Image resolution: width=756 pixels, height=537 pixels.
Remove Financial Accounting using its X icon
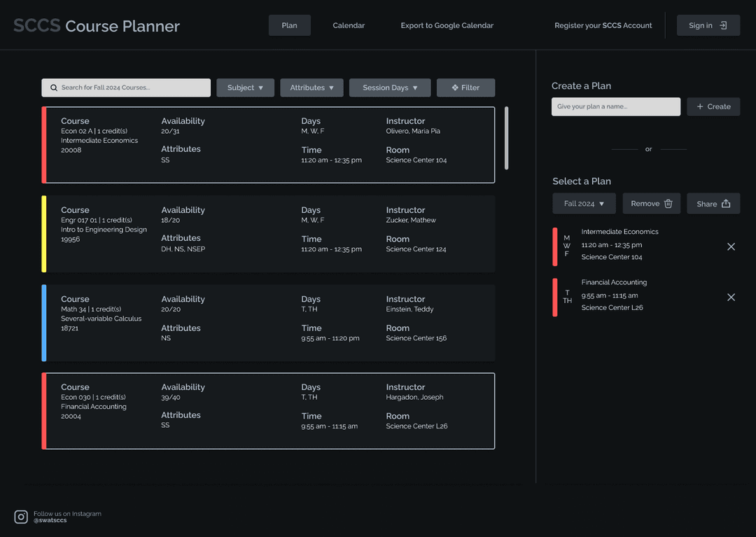pos(731,297)
